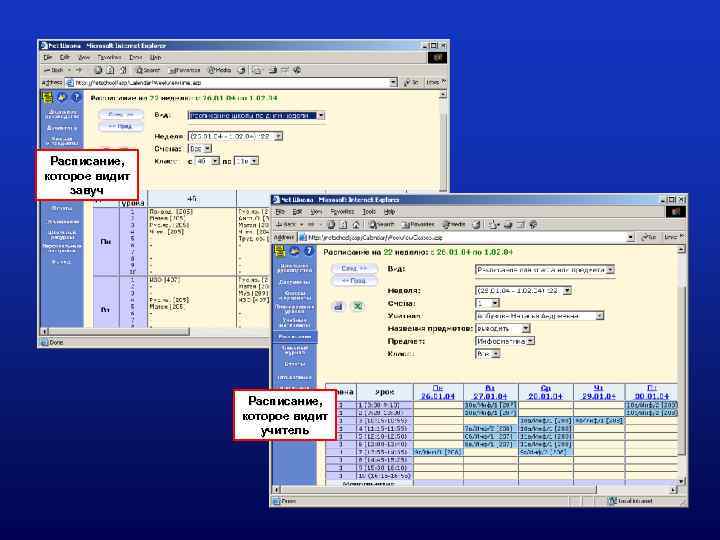Screen dimensions: 720x540
Task: Open the Неделя dropdown in teacher window
Action: [567, 291]
